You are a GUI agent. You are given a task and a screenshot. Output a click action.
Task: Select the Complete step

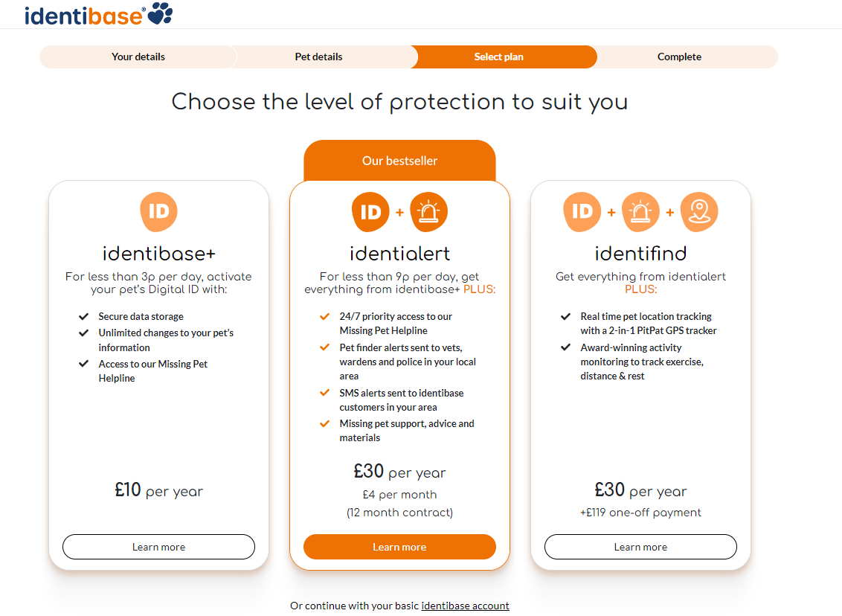(679, 57)
